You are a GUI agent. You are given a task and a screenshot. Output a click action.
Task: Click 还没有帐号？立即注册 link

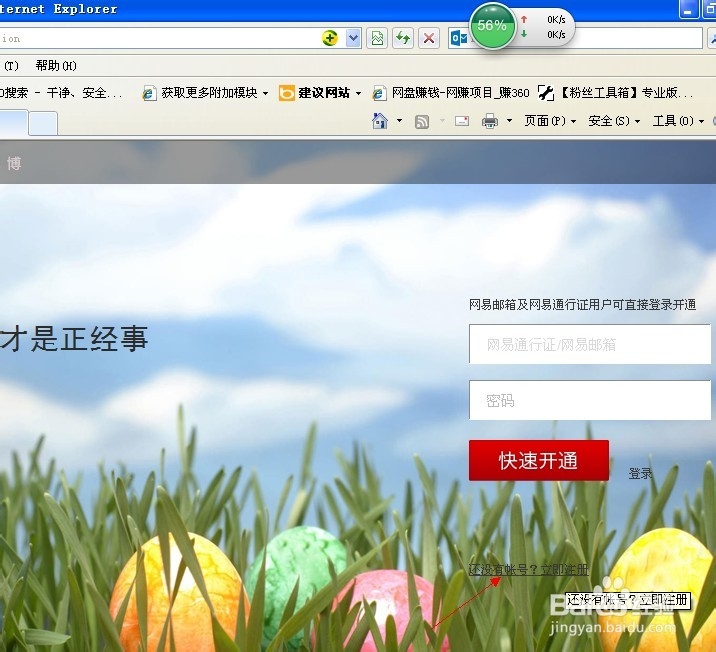[528, 569]
